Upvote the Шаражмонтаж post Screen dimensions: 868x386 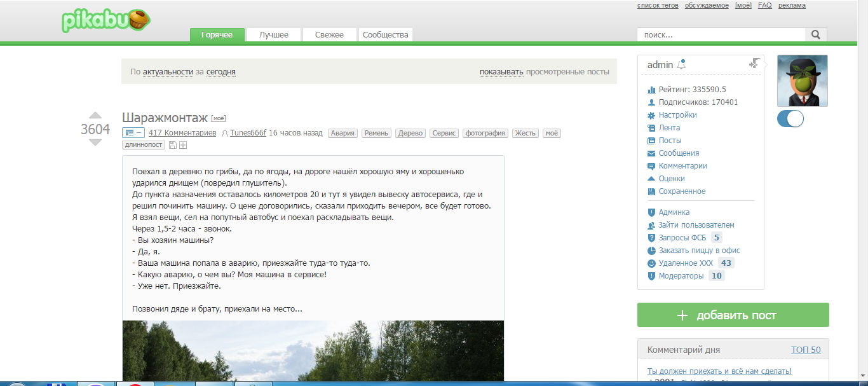(95, 116)
